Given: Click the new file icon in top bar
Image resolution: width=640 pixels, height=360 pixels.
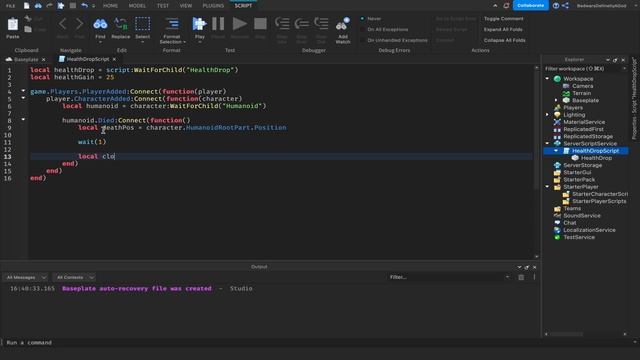Looking at the screenshot, I should (x=27, y=6).
